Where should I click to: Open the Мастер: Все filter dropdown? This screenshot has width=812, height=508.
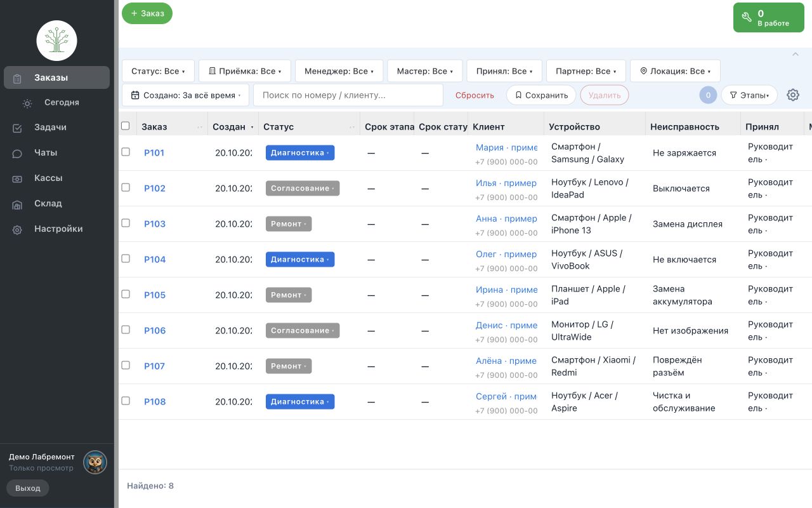[425, 71]
